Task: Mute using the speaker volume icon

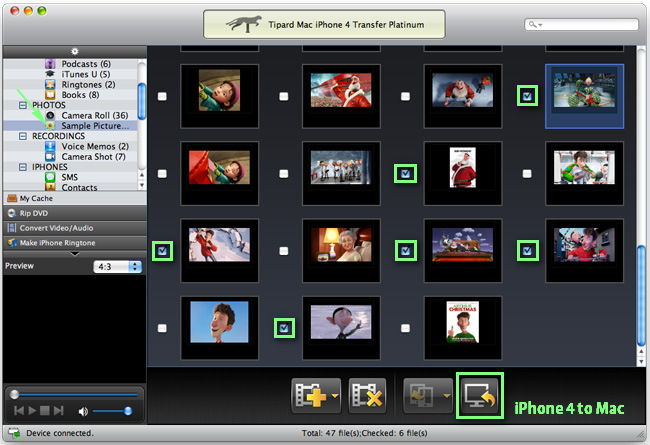Action: point(83,411)
